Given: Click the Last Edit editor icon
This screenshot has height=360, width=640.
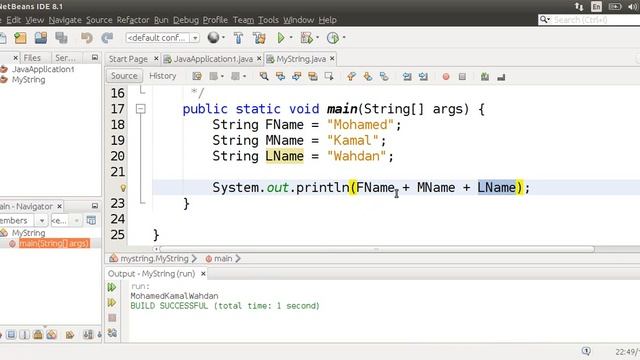Looking at the screenshot, I should [197, 76].
